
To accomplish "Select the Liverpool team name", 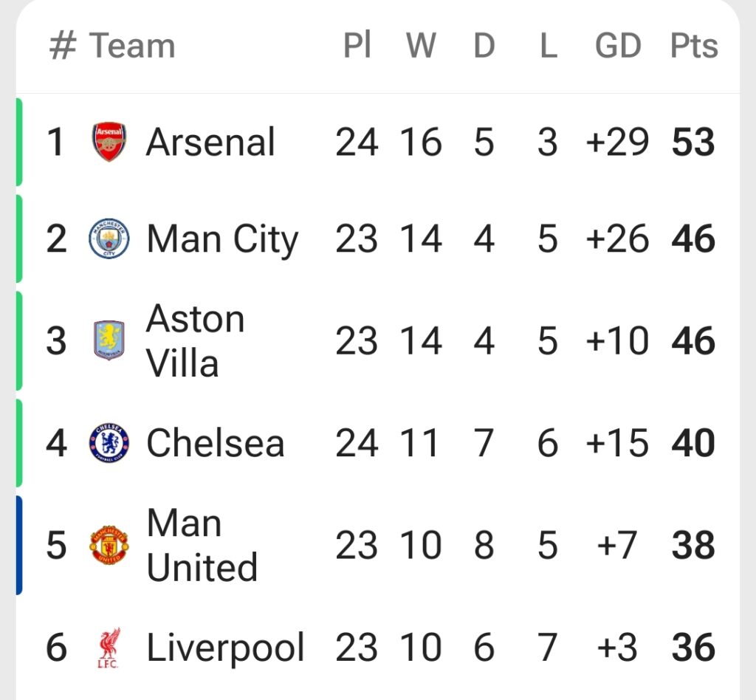I will (x=225, y=648).
